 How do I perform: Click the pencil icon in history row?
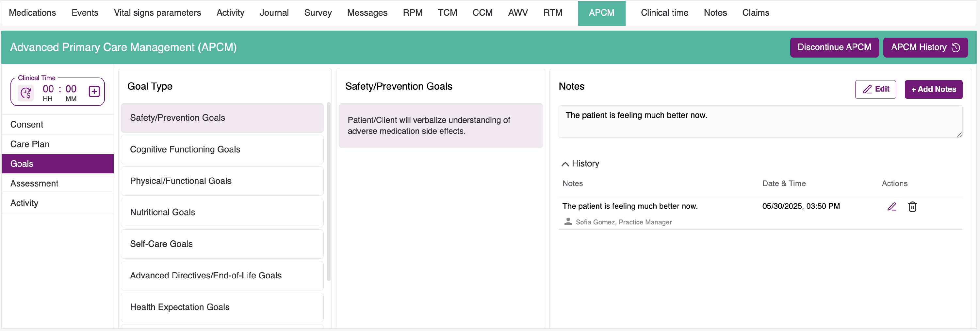point(892,206)
